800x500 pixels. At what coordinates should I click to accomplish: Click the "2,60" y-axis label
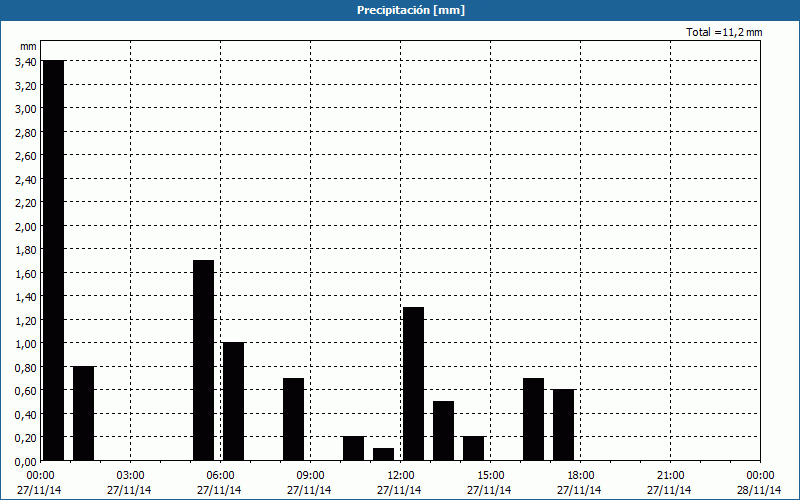pyautogui.click(x=26, y=156)
